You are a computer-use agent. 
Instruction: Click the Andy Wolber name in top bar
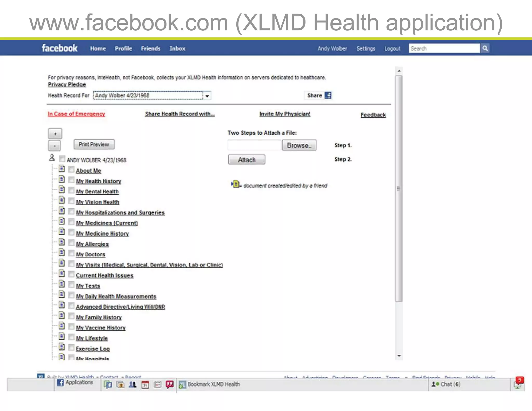pos(332,49)
